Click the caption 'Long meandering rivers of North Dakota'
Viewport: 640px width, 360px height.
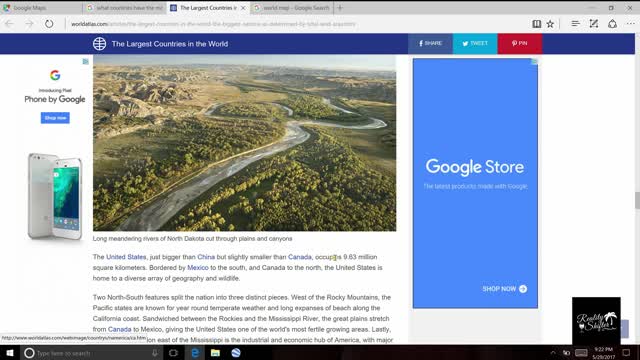(193, 238)
